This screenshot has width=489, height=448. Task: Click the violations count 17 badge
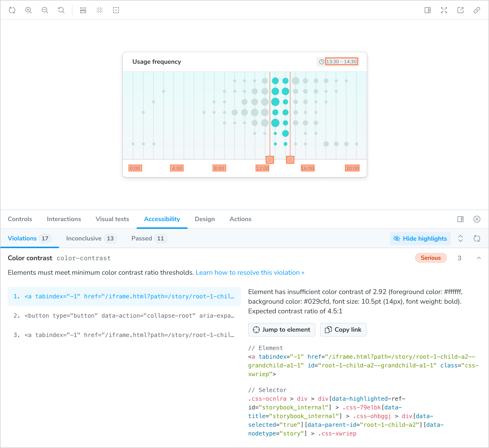coord(45,238)
